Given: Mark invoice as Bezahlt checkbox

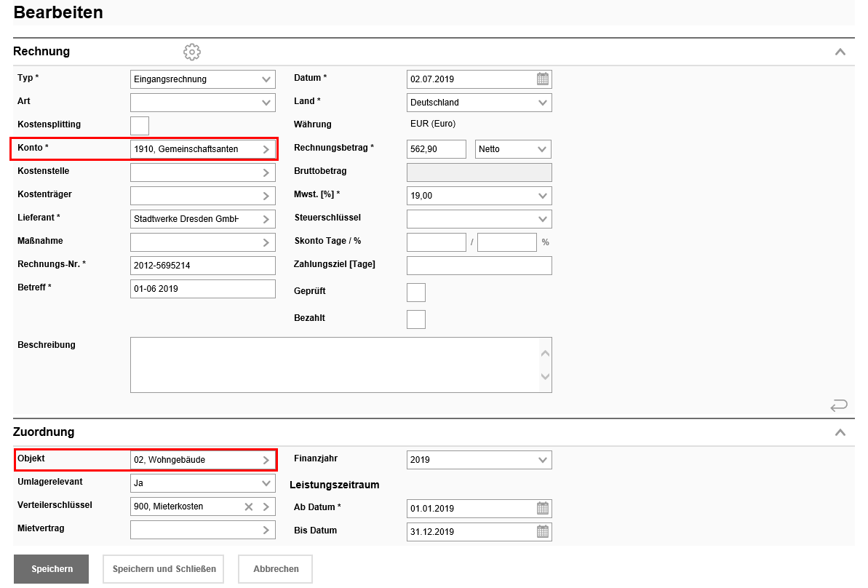Looking at the screenshot, I should [415, 319].
